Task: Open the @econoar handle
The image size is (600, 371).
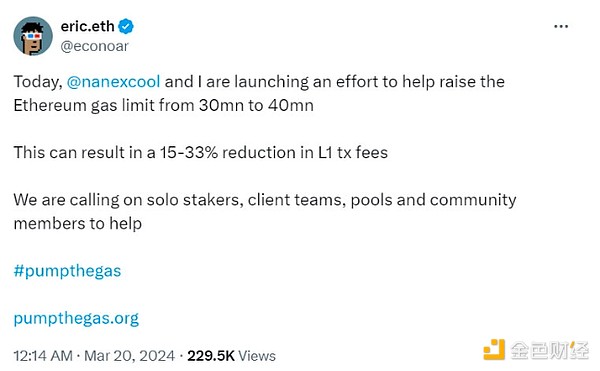Action: coord(94,46)
